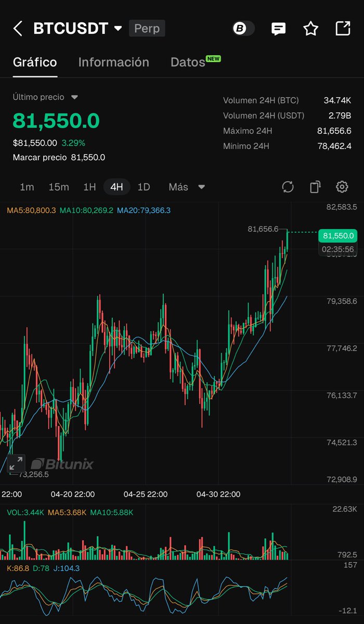Viewport: 364px width, 624px height.
Task: Tap the volume MA10:5.88K label
Action: 112,513
